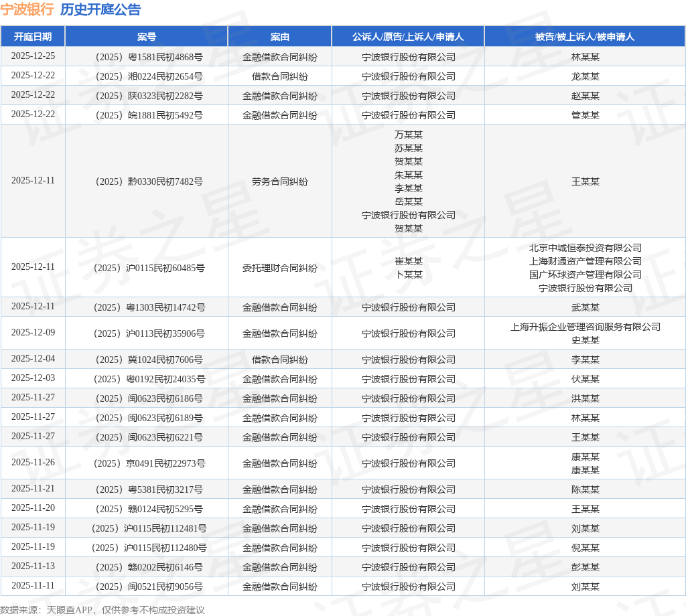Click plaintiff 万某某
The width and height of the screenshot is (686, 616).
click(x=409, y=135)
